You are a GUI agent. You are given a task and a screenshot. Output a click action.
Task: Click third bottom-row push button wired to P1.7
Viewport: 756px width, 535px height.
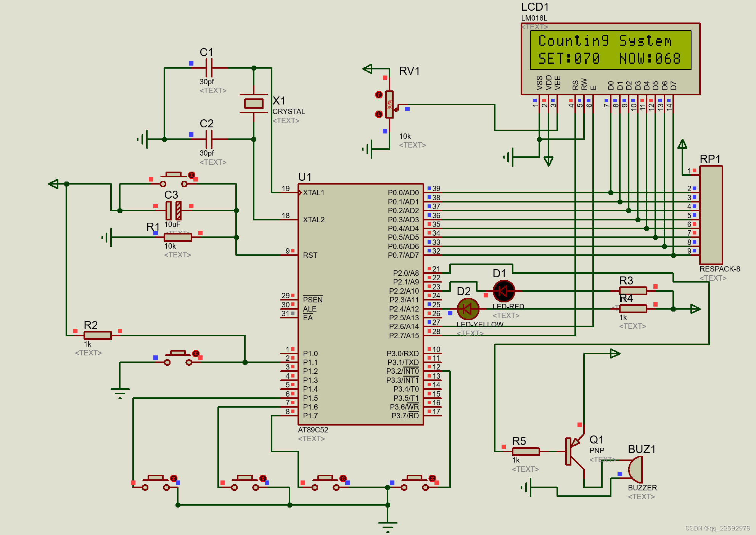click(x=325, y=483)
